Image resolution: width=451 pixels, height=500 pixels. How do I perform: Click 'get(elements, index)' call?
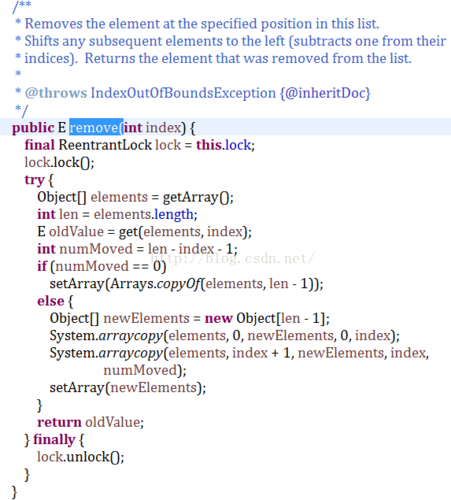click(183, 232)
